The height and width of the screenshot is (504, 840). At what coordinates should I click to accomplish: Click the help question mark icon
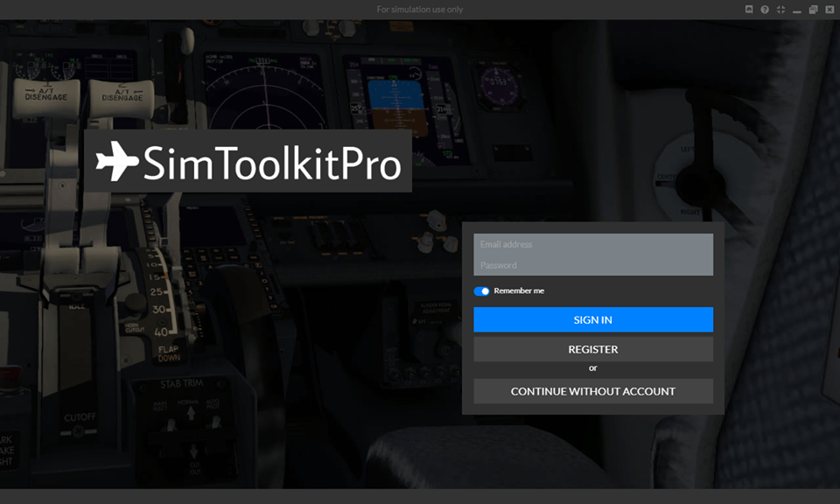[765, 9]
